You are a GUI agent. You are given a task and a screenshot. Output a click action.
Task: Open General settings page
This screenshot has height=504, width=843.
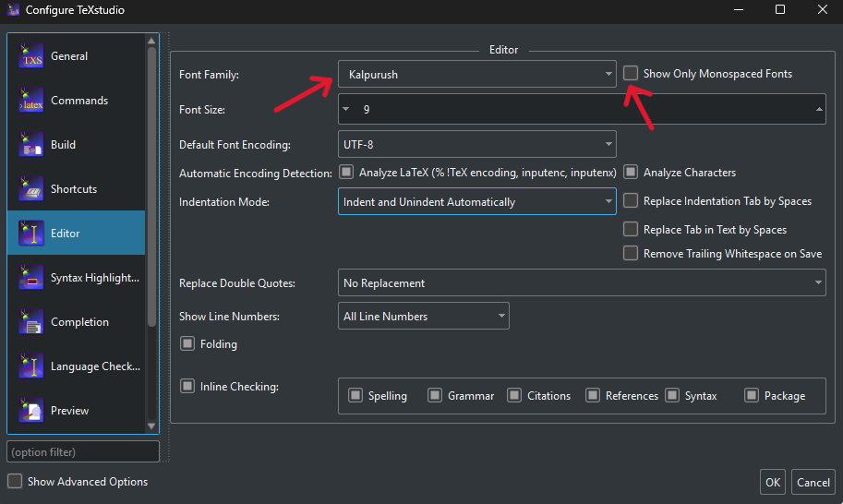pos(77,56)
